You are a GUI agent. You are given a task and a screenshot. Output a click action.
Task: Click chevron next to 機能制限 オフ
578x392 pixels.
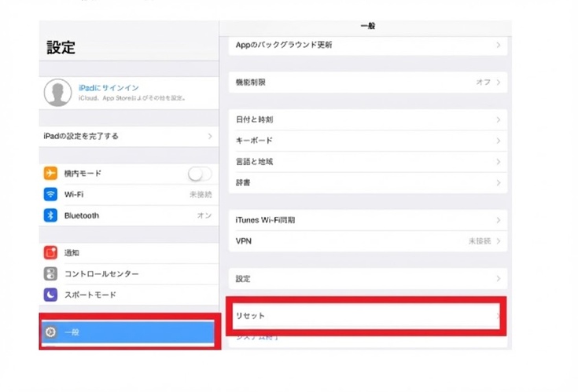tap(499, 82)
